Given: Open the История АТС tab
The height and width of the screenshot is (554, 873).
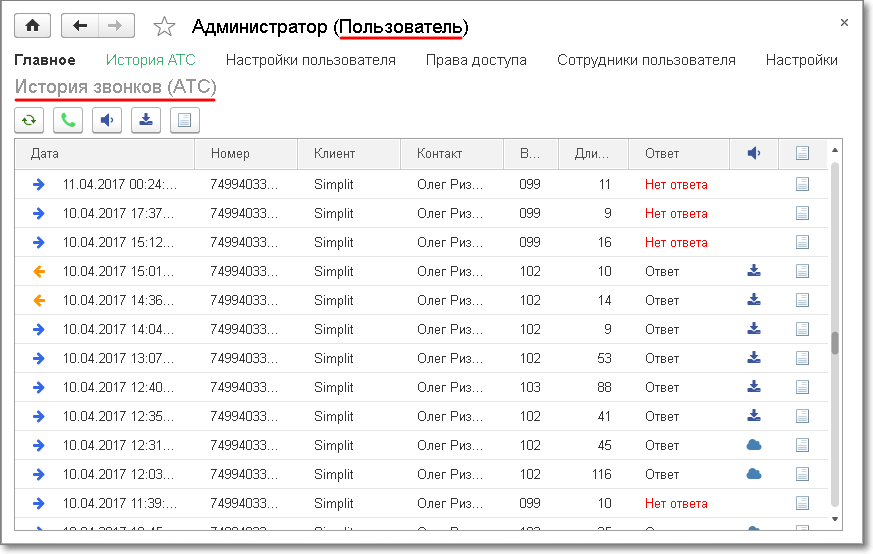Looking at the screenshot, I should click(x=150, y=60).
